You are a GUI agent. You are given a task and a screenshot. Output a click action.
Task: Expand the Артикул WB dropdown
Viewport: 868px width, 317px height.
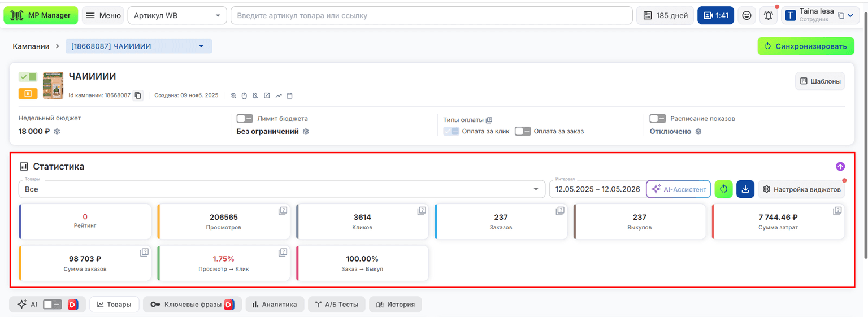[177, 15]
